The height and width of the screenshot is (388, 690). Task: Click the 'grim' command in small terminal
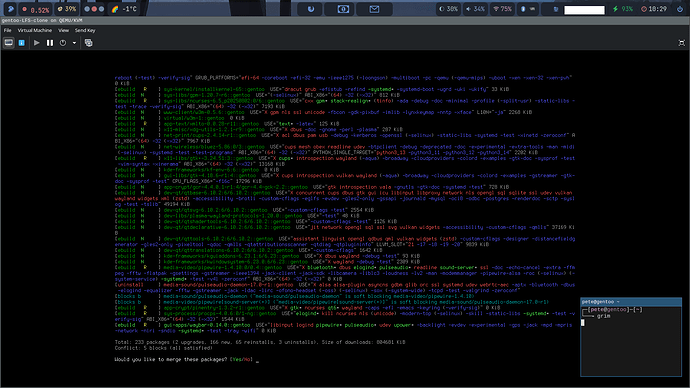click(603, 316)
